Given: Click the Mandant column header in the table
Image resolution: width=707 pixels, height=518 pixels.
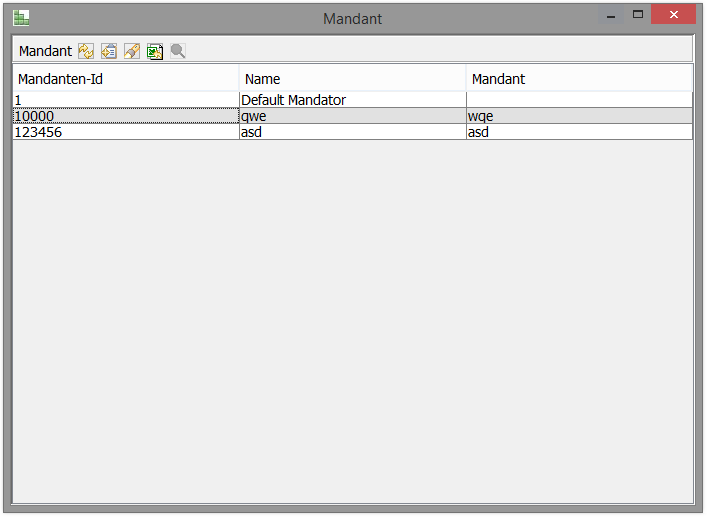Looking at the screenshot, I should 579,79.
